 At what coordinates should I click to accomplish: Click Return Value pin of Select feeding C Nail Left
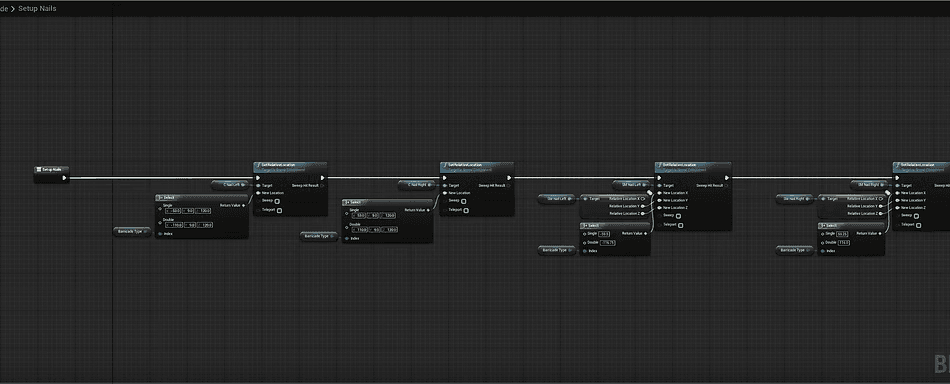(244, 205)
